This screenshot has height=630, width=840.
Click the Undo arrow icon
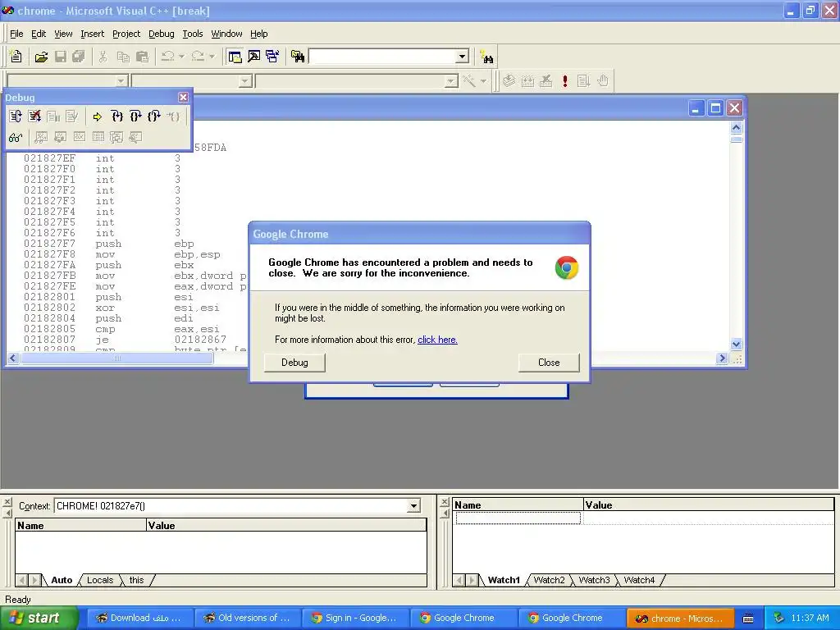coord(167,57)
